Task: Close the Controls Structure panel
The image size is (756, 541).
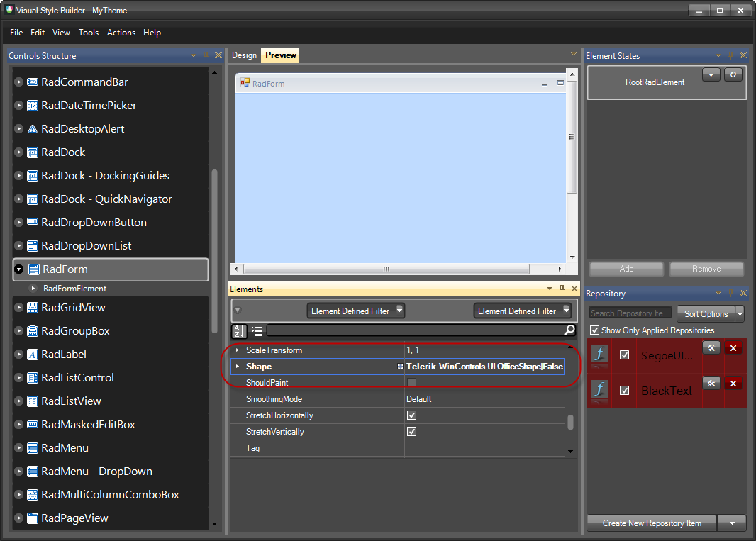Action: tap(218, 55)
